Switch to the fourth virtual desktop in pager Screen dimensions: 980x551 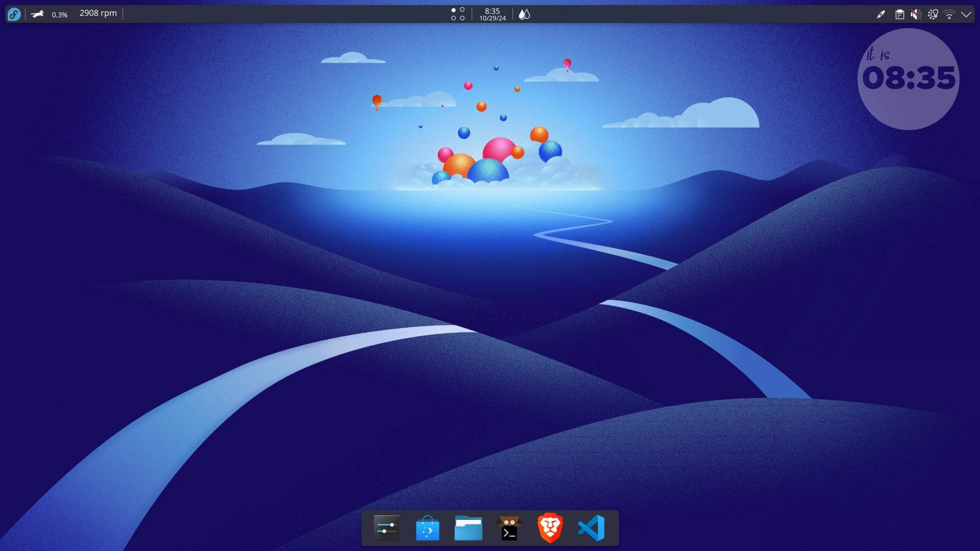[x=462, y=18]
